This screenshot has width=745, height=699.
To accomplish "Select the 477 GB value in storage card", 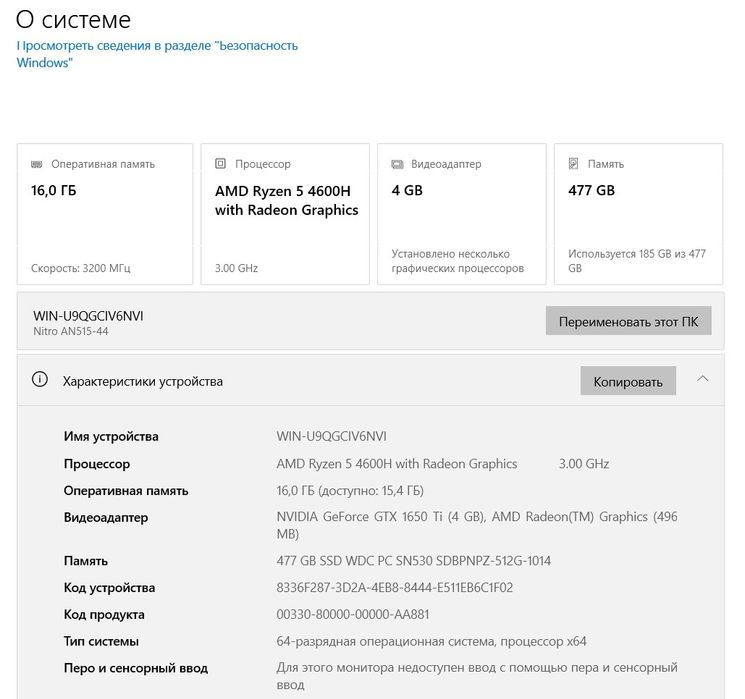I will (591, 191).
